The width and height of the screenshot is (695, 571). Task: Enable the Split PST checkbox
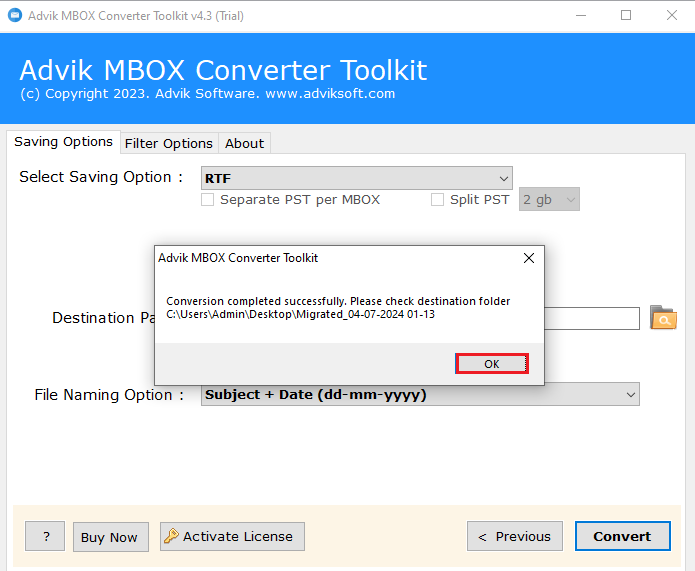tap(437, 199)
